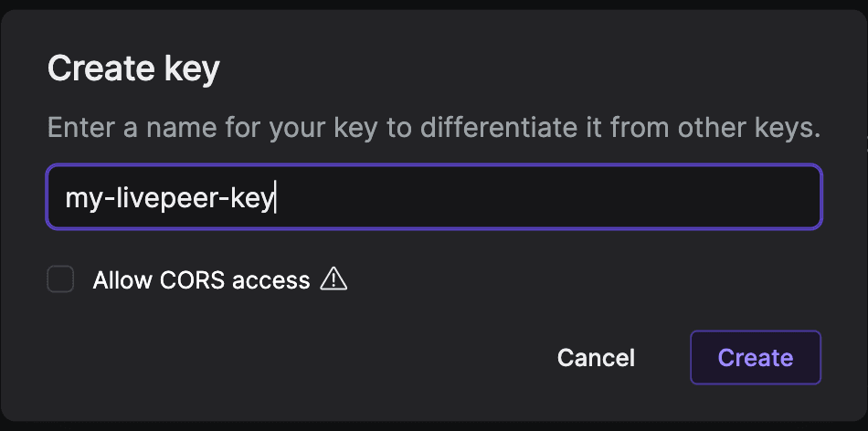Click the word "key" in dialog heading
Viewport: 868px width, 431px height.
click(x=189, y=70)
